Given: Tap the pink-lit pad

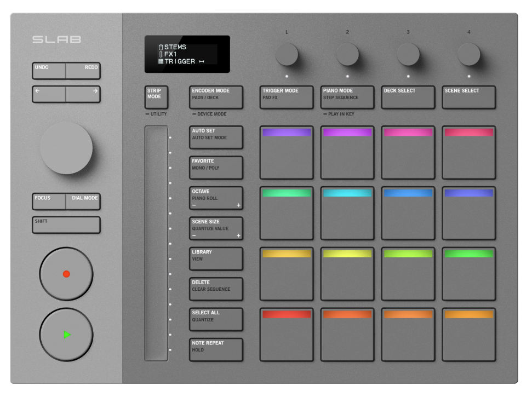Looking at the screenshot, I should coord(408,153).
